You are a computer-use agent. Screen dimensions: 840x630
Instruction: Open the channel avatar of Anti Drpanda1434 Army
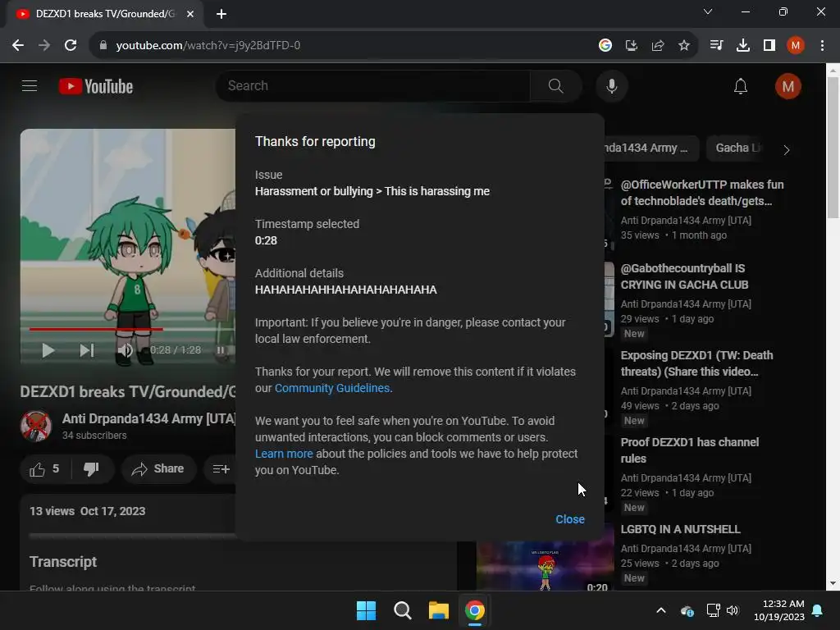[x=36, y=426]
